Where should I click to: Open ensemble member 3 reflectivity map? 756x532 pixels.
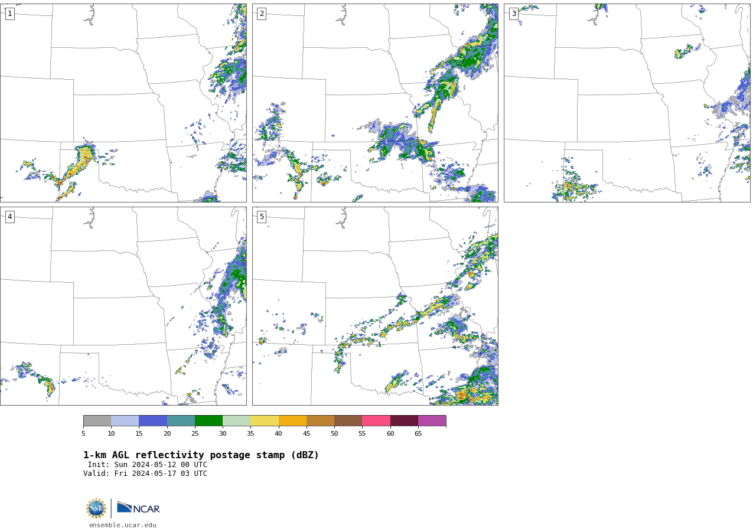[x=627, y=103]
